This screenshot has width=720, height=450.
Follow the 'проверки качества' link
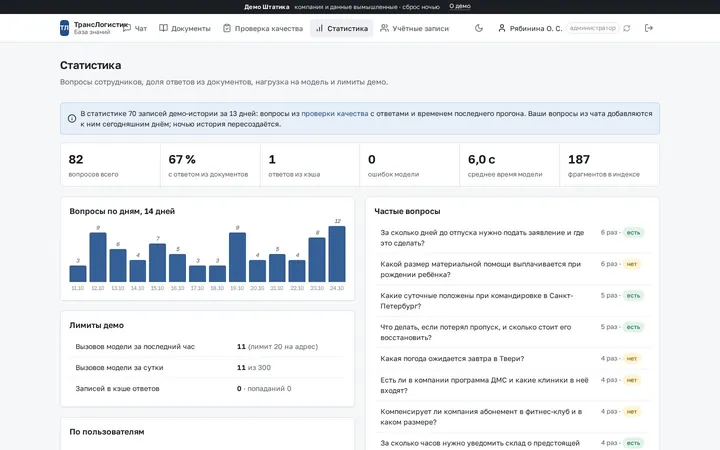(x=335, y=113)
